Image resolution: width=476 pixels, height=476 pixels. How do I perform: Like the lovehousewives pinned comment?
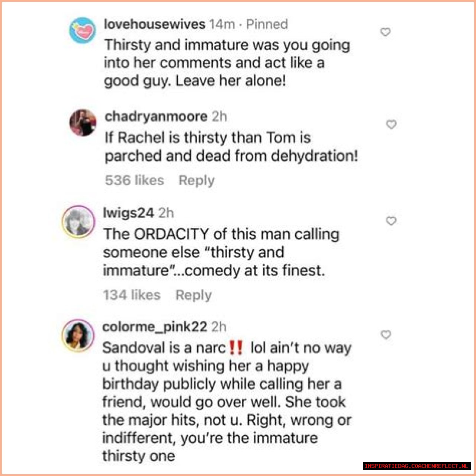385,32
